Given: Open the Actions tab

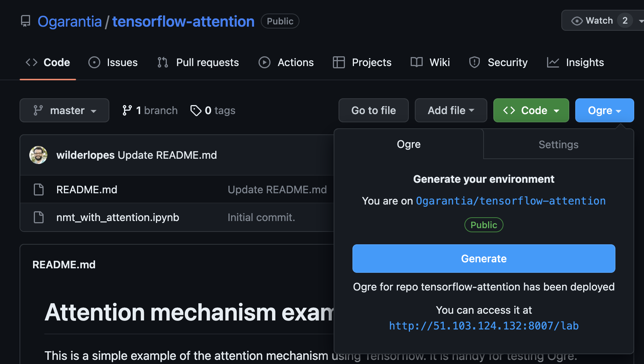Looking at the screenshot, I should coord(286,62).
